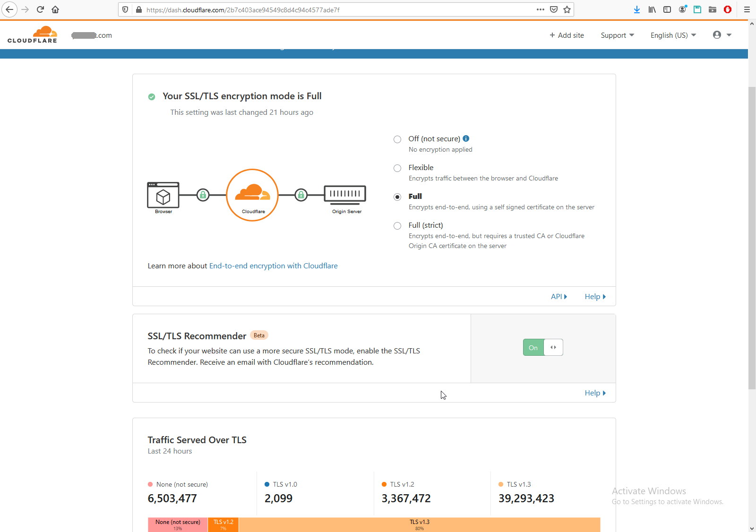
Task: Open the Firefox hamburger menu
Action: pyautogui.click(x=747, y=9)
